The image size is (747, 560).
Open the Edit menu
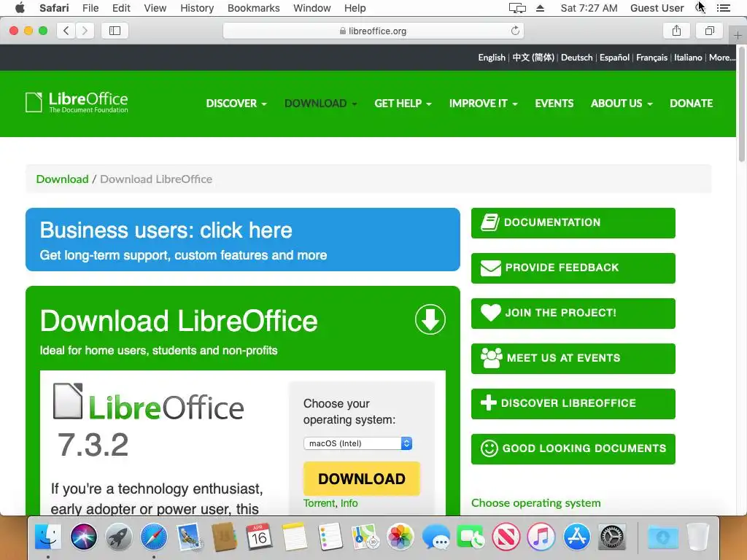pos(121,8)
